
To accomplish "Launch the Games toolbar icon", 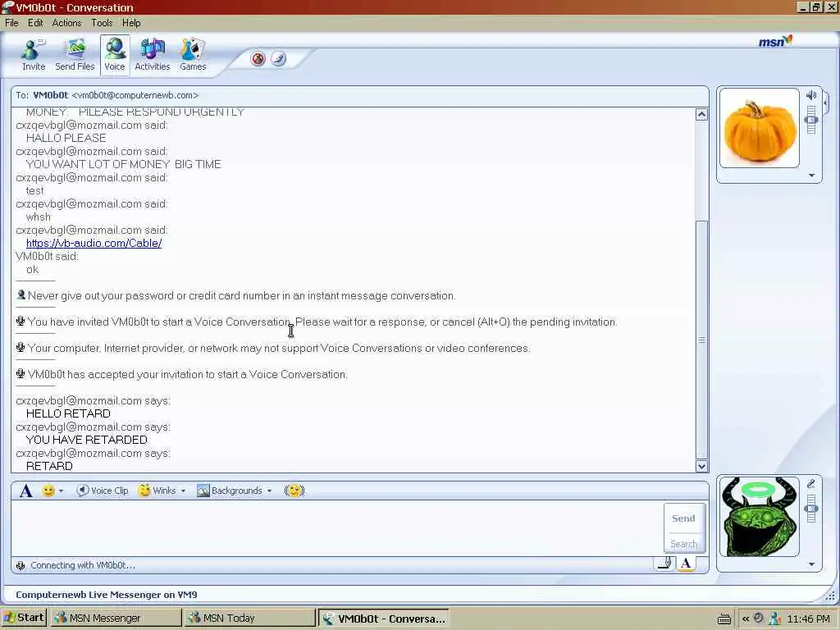I will (193, 55).
